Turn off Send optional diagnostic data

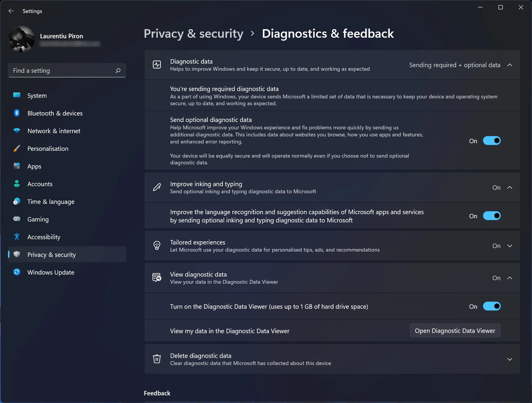click(x=492, y=141)
